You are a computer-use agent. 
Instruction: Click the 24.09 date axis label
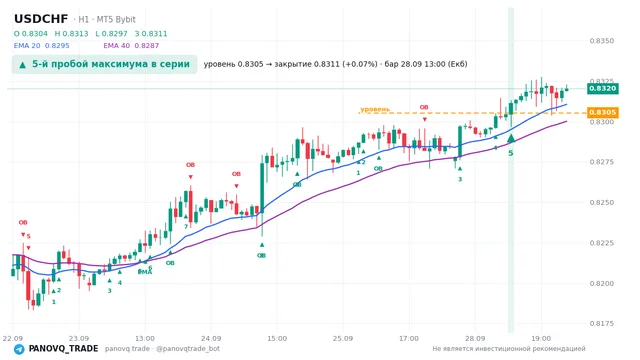click(x=211, y=338)
